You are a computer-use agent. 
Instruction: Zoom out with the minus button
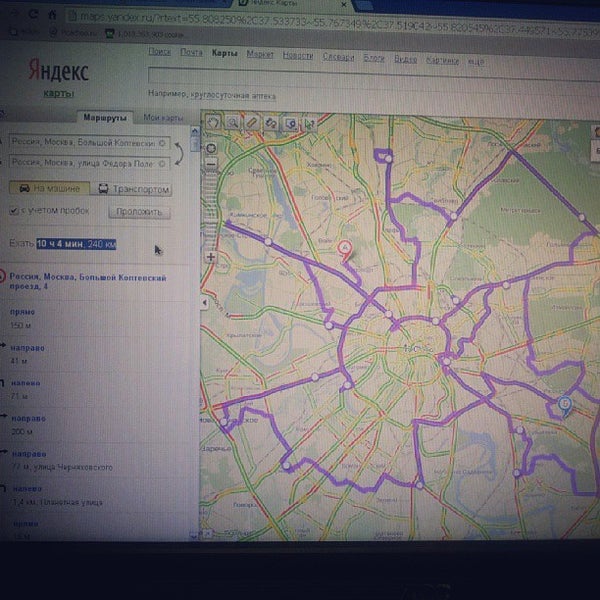coord(211,164)
